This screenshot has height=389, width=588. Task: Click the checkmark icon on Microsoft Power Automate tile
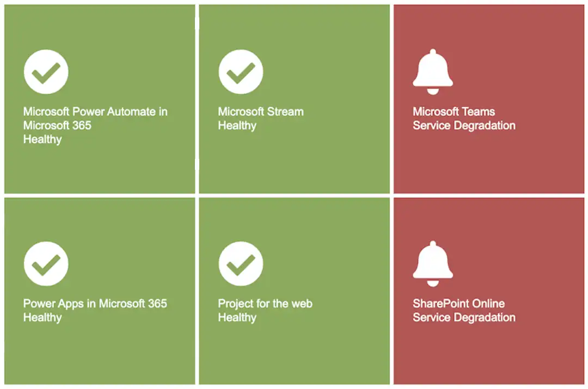46,71
